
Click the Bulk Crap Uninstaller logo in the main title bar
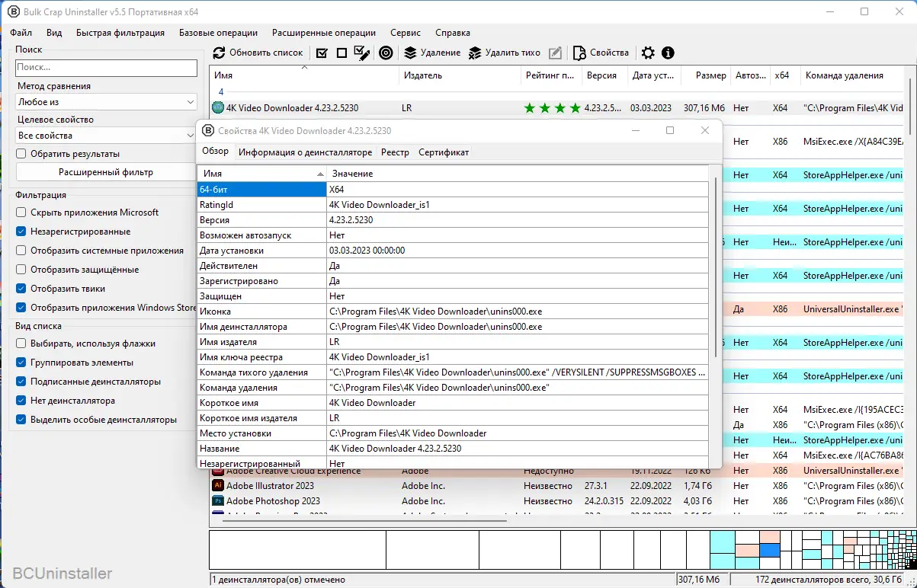click(13, 11)
